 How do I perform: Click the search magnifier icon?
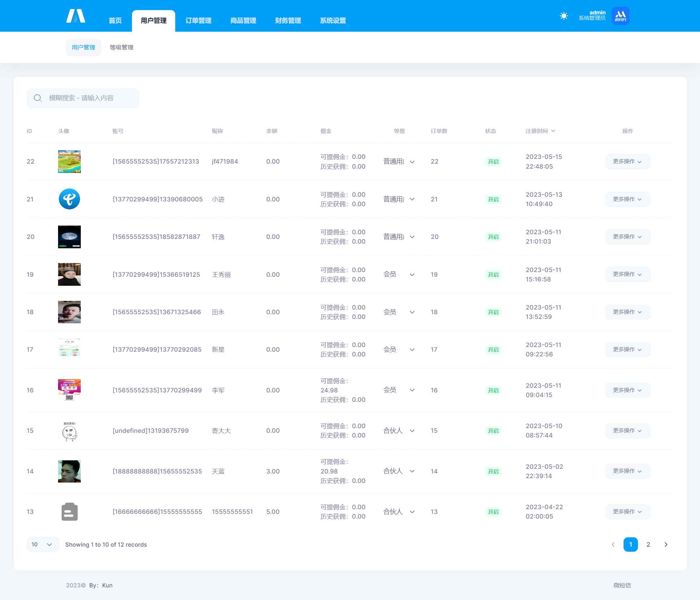[38, 98]
